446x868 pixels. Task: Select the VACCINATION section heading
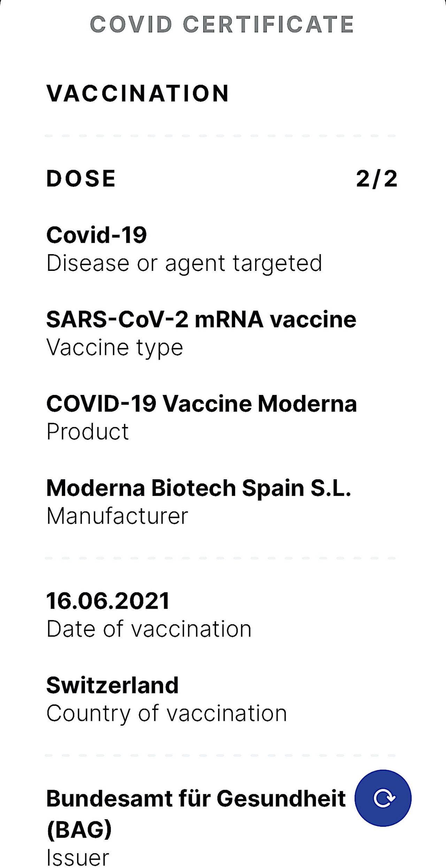[138, 93]
